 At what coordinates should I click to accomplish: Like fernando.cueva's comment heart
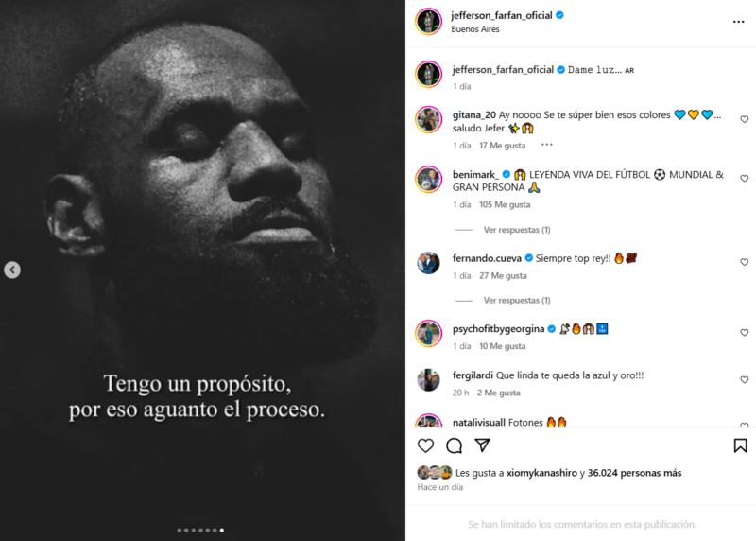[x=744, y=262]
